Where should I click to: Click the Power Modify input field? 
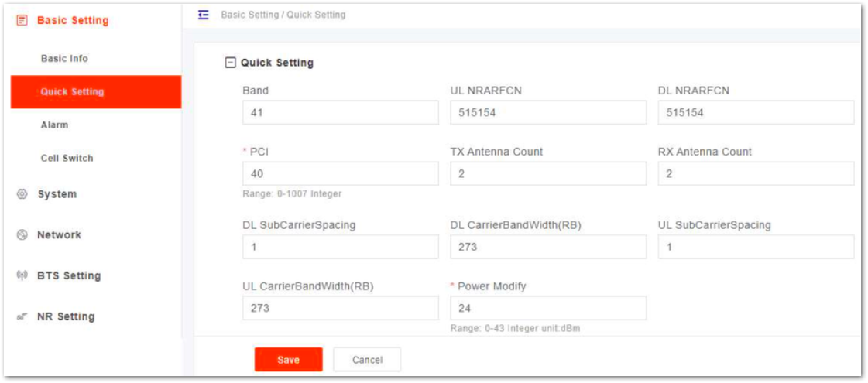pyautogui.click(x=548, y=308)
